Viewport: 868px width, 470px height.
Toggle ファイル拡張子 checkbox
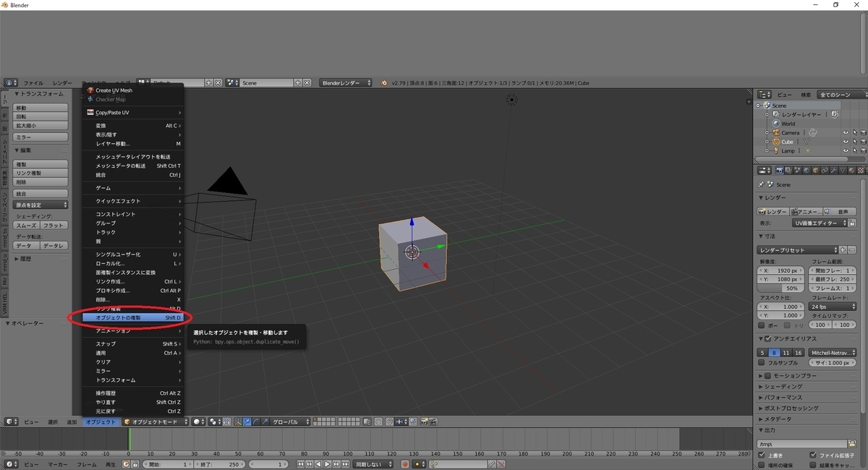pos(813,456)
